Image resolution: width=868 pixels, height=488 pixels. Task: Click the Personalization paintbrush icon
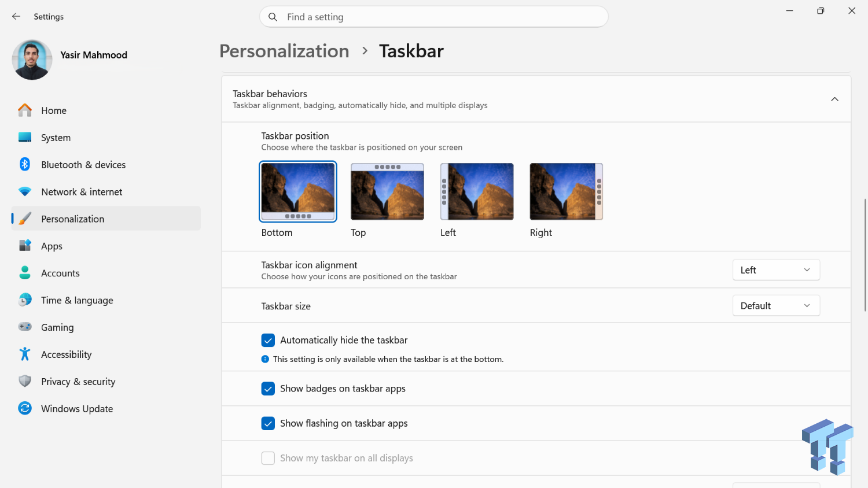(x=25, y=219)
